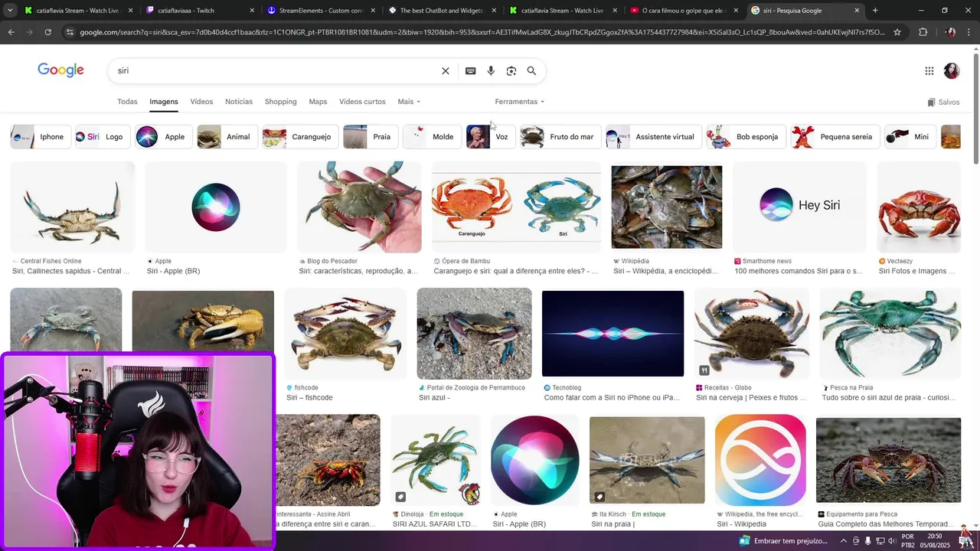Open the Tecnoblog Siri waveform image
This screenshot has height=551, width=980.
612,334
